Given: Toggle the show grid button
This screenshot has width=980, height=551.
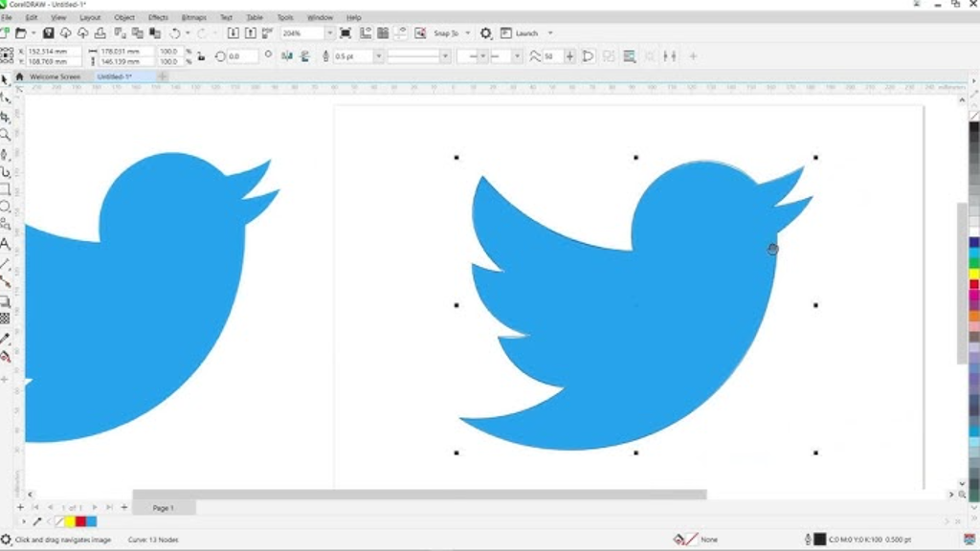Looking at the screenshot, I should [383, 33].
